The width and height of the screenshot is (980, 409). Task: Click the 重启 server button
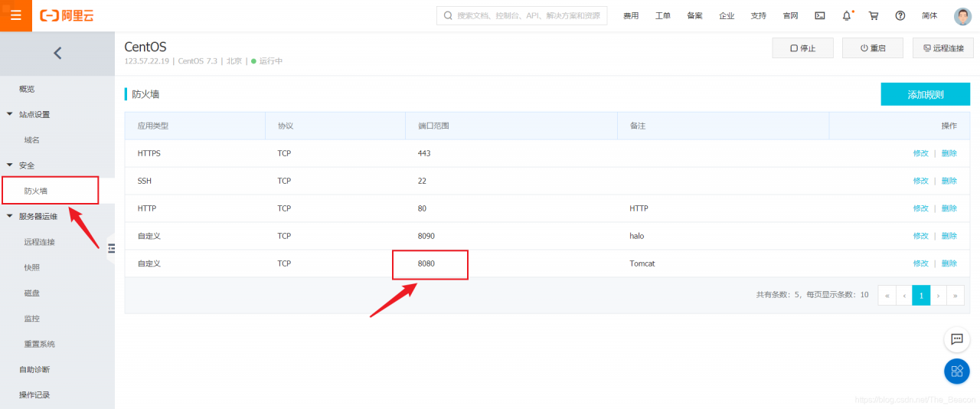pyautogui.click(x=873, y=48)
